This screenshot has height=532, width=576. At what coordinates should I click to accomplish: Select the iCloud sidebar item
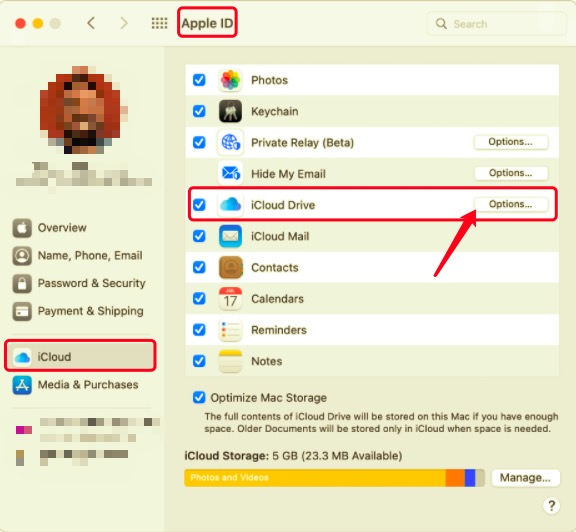80,356
